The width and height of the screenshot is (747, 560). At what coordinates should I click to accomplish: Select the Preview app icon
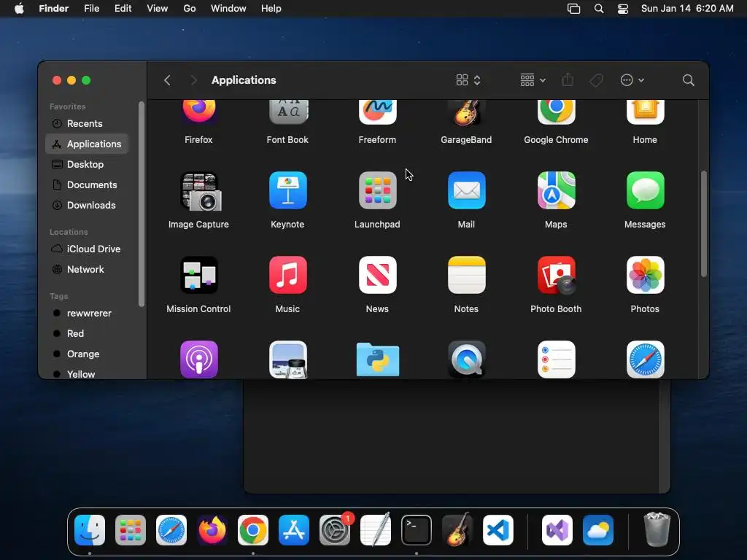click(287, 359)
